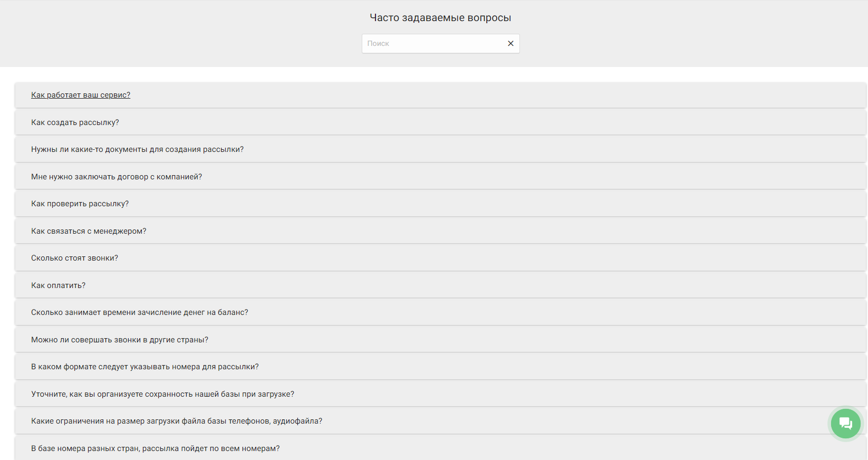Expand 'Можно ли совершать звонки' question

tap(119, 340)
